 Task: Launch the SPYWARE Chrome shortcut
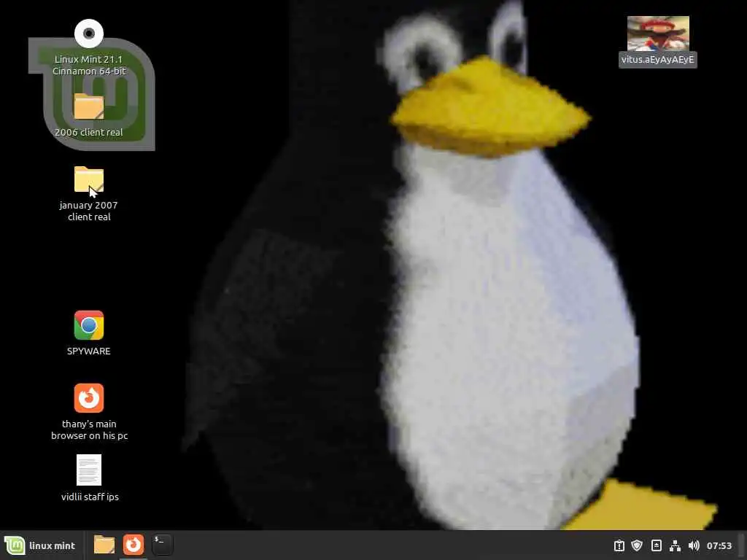click(88, 325)
